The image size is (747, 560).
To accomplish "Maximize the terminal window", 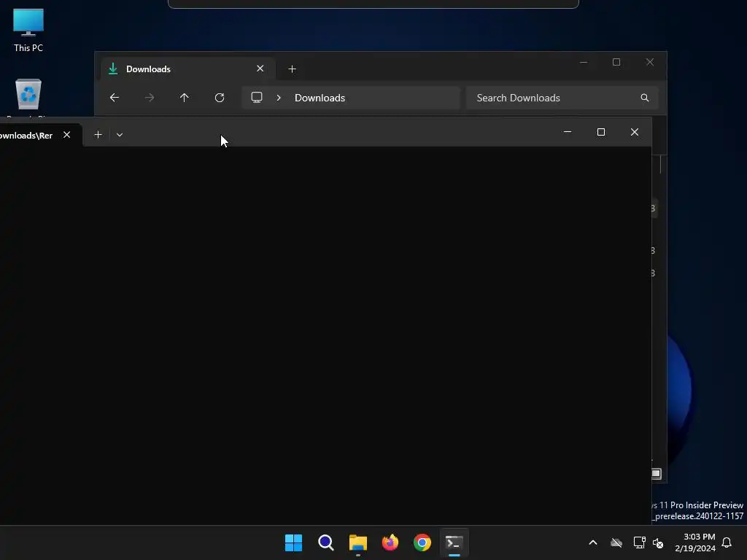I will point(601,132).
